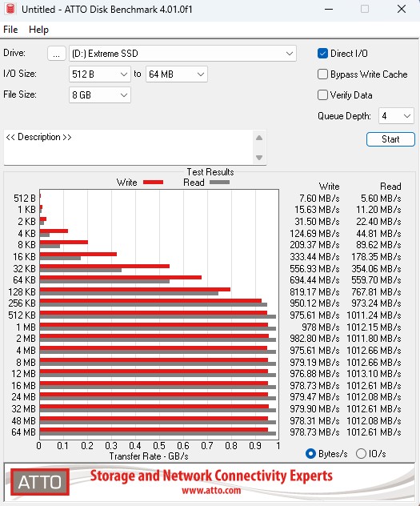Uncheck the Direct I/O checkbox
The image size is (420, 506).
point(322,54)
